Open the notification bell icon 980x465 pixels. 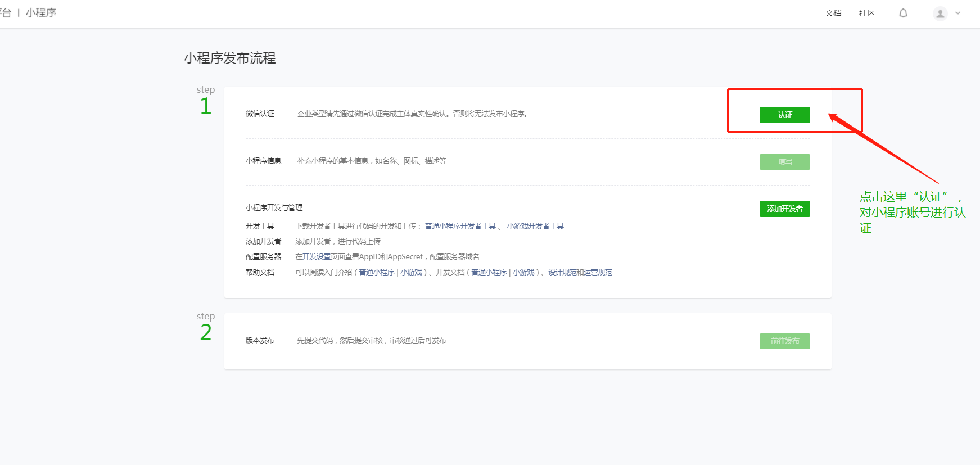903,13
